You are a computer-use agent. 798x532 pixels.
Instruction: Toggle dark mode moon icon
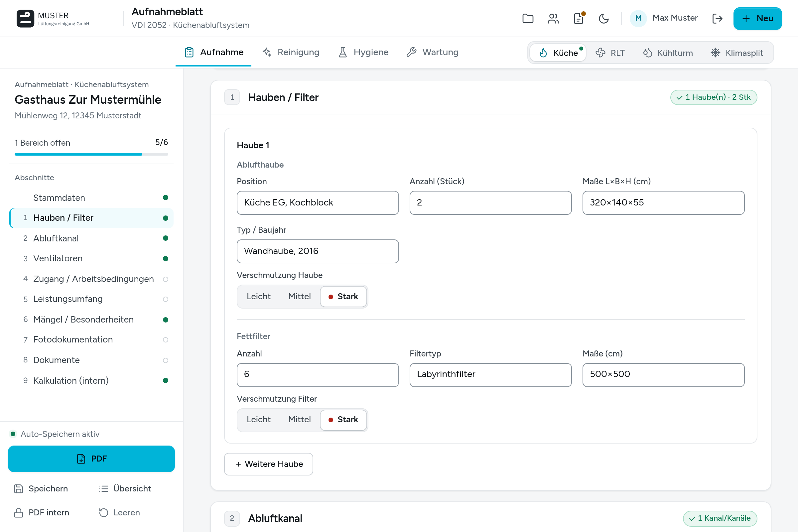(603, 18)
